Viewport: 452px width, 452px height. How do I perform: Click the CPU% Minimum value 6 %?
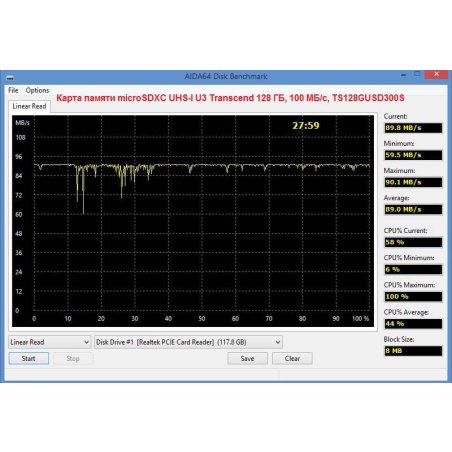(413, 269)
